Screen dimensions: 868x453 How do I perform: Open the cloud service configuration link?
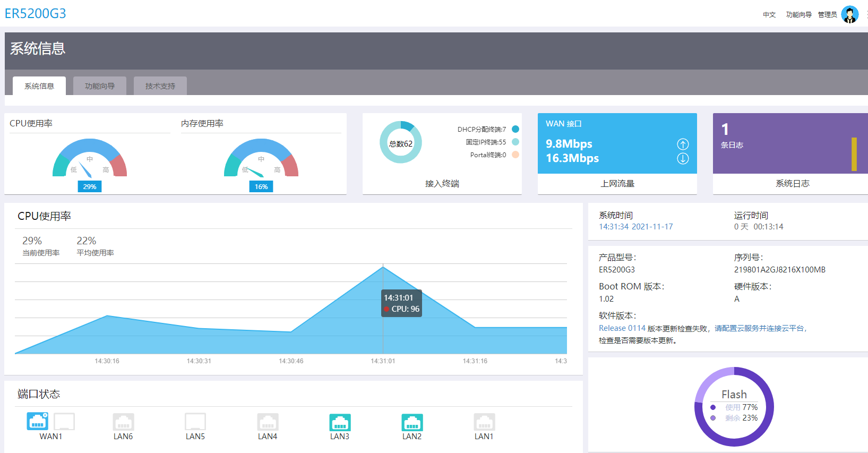(x=759, y=328)
